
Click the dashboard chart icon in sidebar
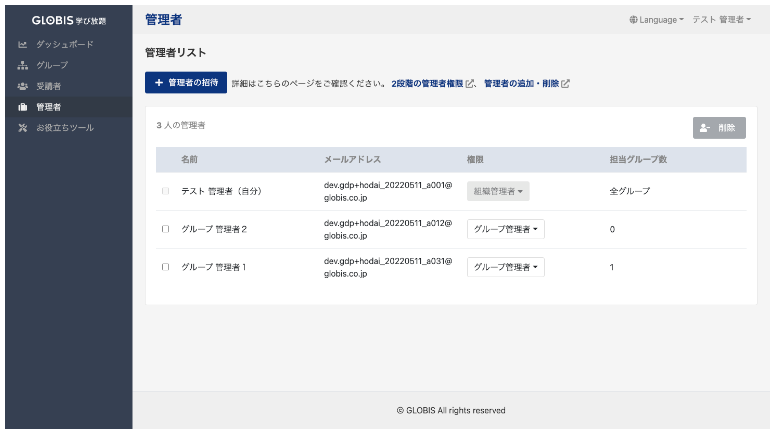(x=22, y=45)
